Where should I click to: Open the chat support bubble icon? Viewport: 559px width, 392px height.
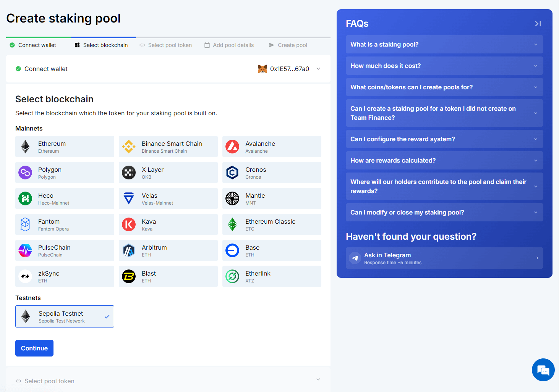[543, 370]
